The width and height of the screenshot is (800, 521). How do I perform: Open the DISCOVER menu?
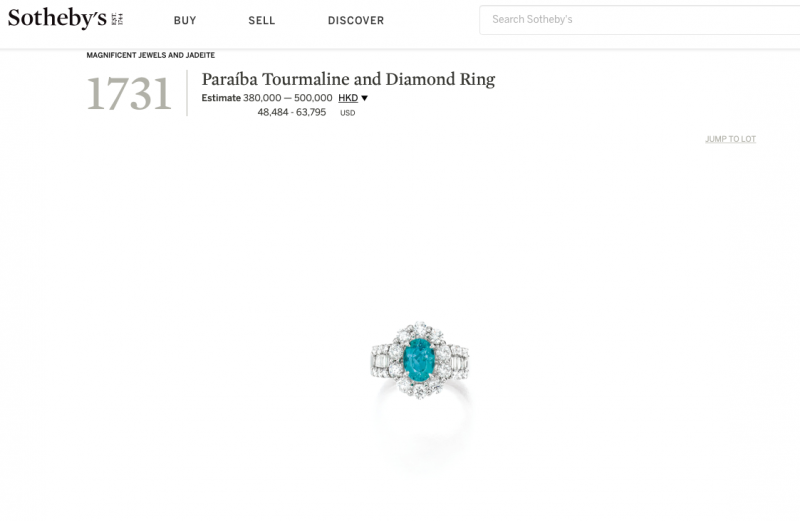tap(356, 20)
